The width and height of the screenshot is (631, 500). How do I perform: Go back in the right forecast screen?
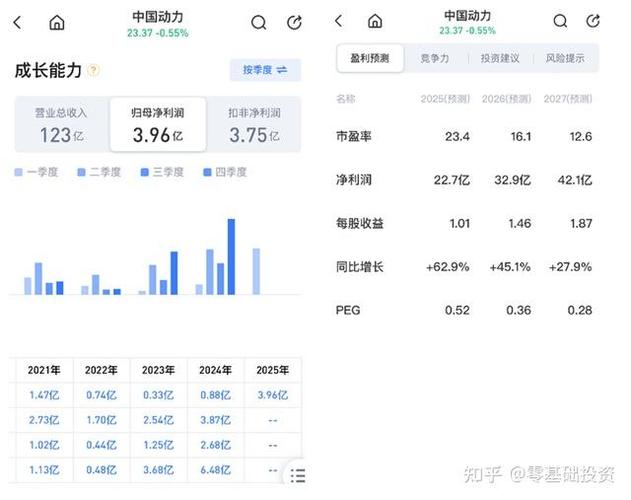[338, 21]
